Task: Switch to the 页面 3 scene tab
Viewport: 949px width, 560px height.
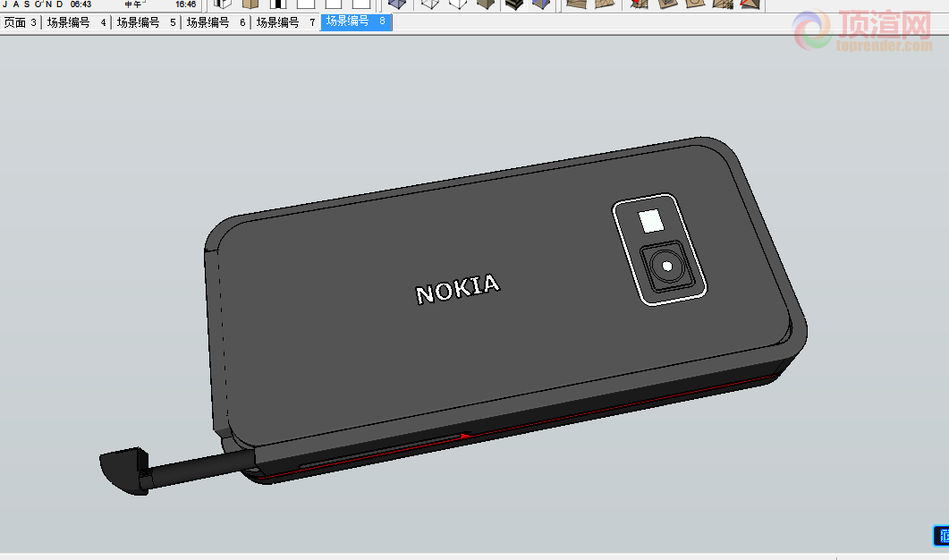Action: tap(20, 22)
